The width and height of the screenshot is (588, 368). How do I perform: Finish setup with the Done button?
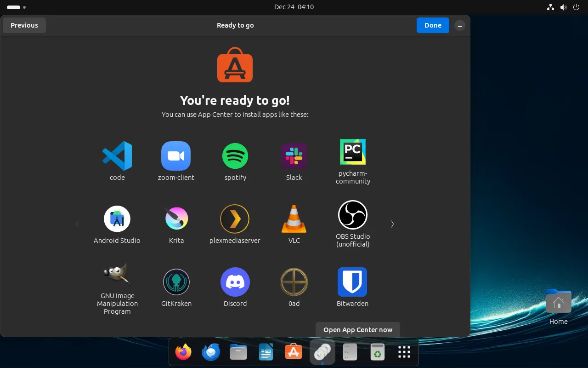pos(433,25)
